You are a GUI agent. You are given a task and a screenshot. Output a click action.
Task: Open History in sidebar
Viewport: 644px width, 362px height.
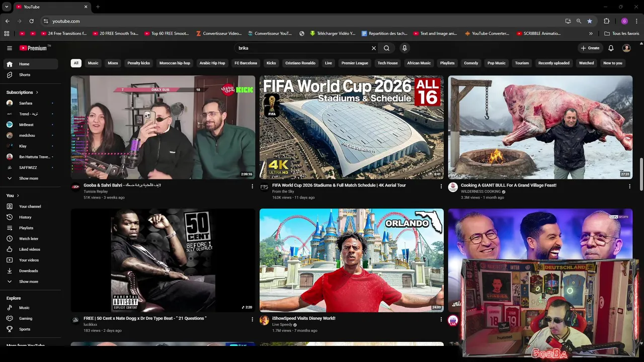click(x=31, y=217)
